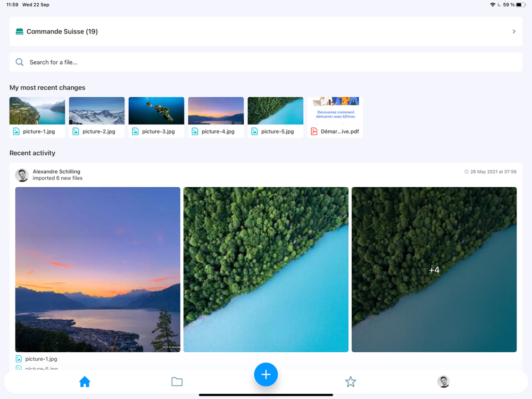Open the profile avatar tab
Screen dimensions: 532x399
click(x=444, y=381)
